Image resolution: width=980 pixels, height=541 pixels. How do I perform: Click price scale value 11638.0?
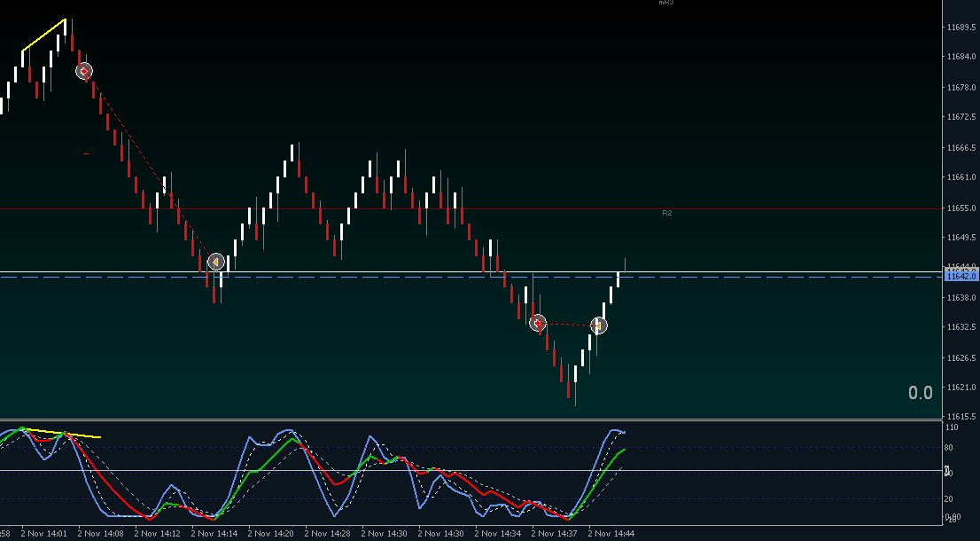(x=962, y=298)
